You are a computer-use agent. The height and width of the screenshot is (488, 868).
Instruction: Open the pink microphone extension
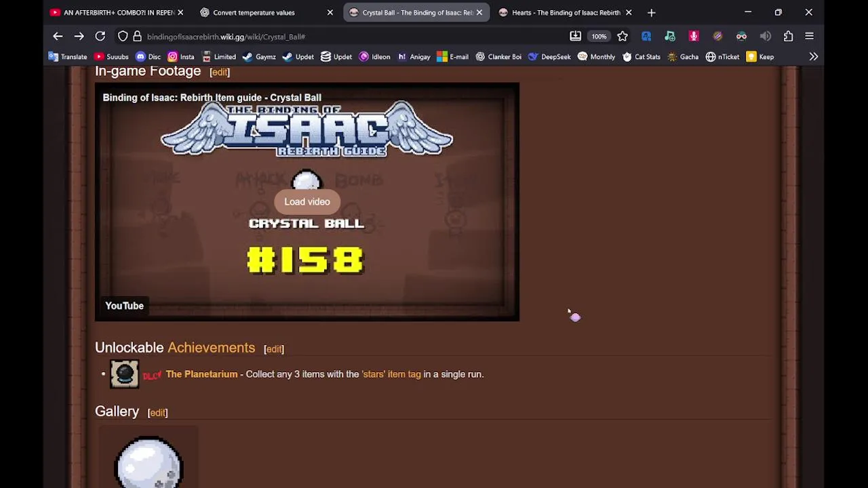click(694, 36)
